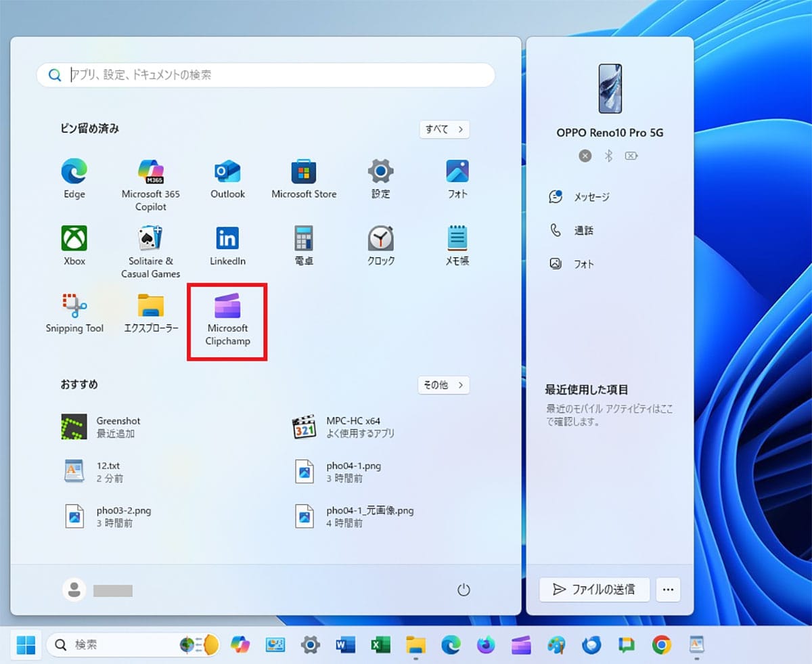Launch Xbox pinned app
The width and height of the screenshot is (812, 664).
(74, 246)
